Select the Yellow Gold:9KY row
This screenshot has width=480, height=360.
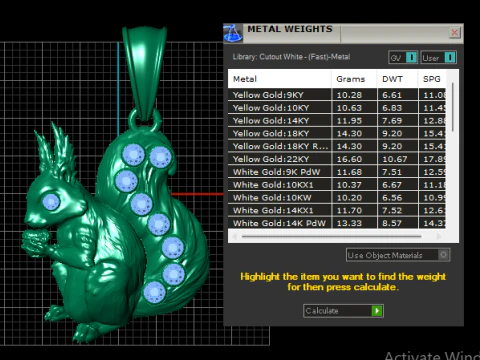tap(337, 95)
